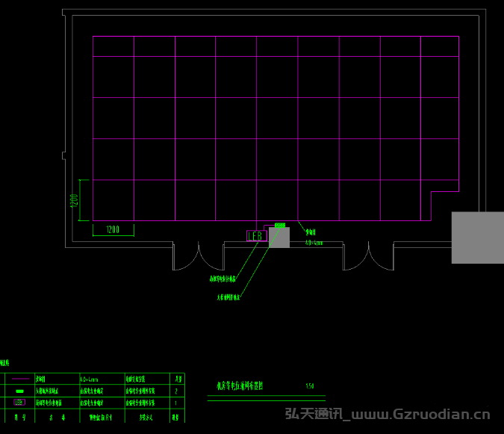Select the vertical 1200 dimension text
This screenshot has width=504, height=434.
[x=74, y=201]
